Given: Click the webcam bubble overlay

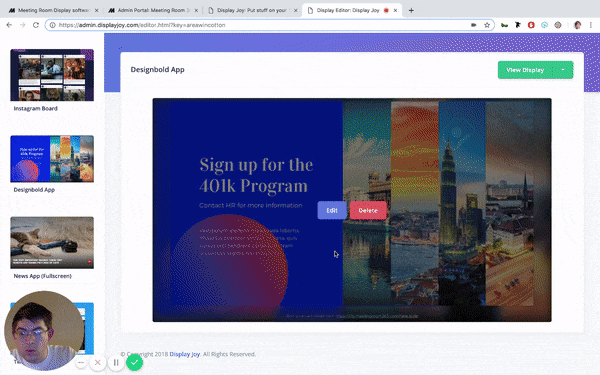Looking at the screenshot, I should point(44,331).
